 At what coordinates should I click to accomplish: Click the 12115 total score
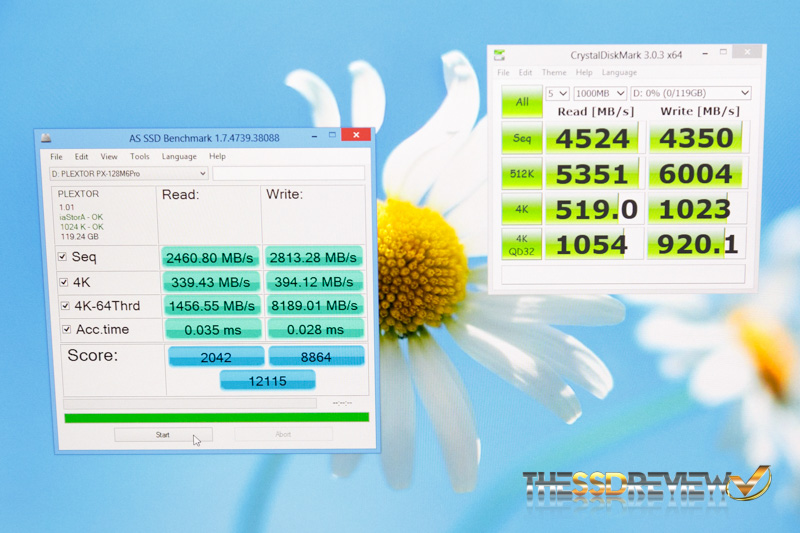point(268,380)
